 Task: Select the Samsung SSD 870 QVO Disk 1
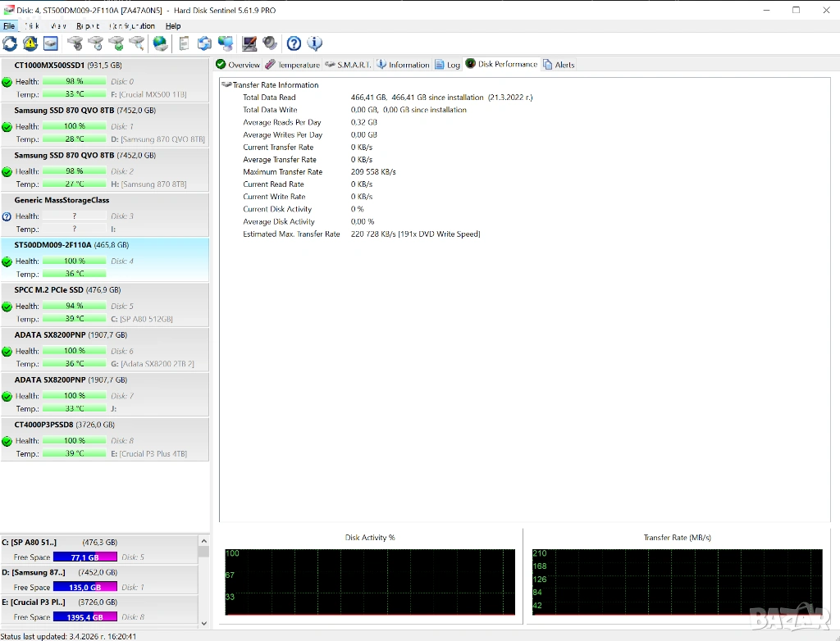point(84,111)
